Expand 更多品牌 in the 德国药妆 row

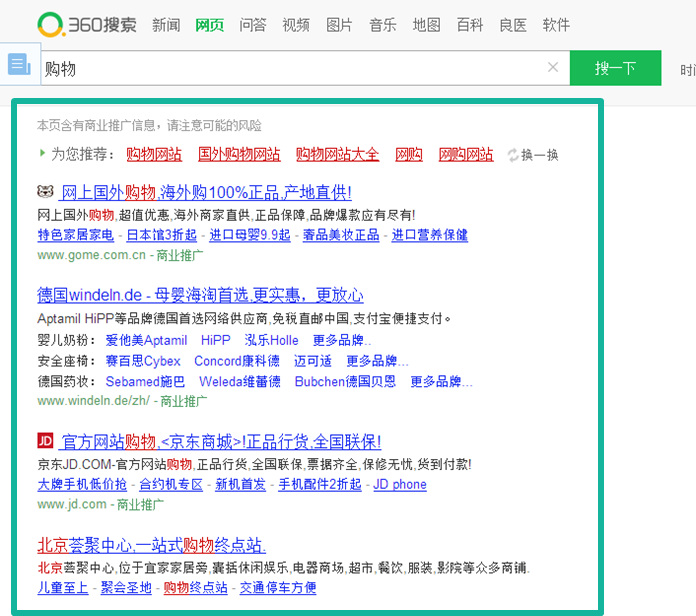pos(441,382)
